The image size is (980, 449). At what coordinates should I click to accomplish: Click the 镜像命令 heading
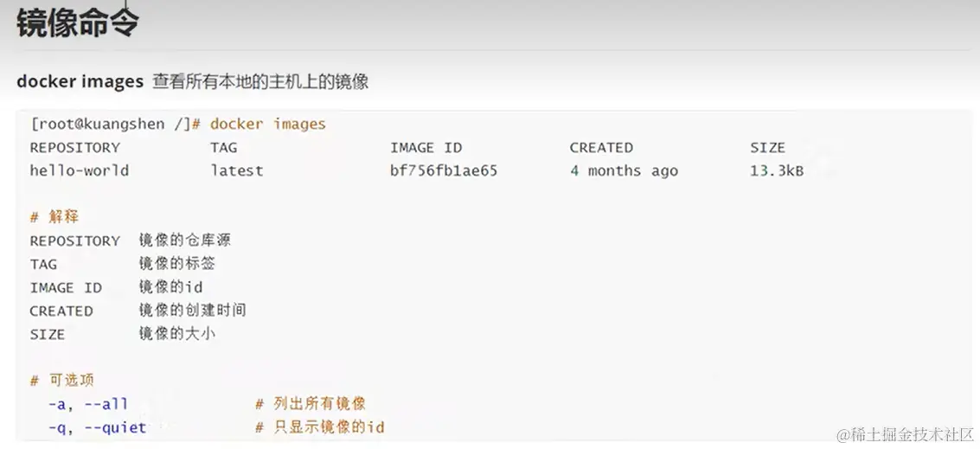point(78,24)
